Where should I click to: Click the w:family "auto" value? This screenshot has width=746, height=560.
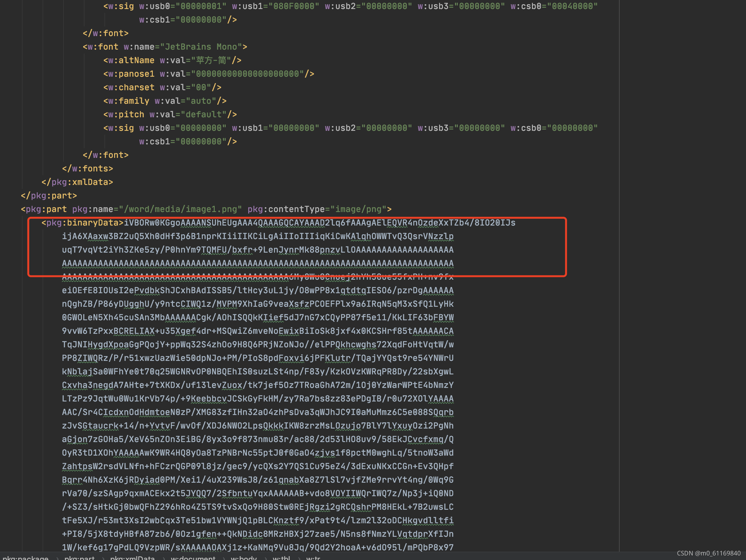tap(201, 101)
